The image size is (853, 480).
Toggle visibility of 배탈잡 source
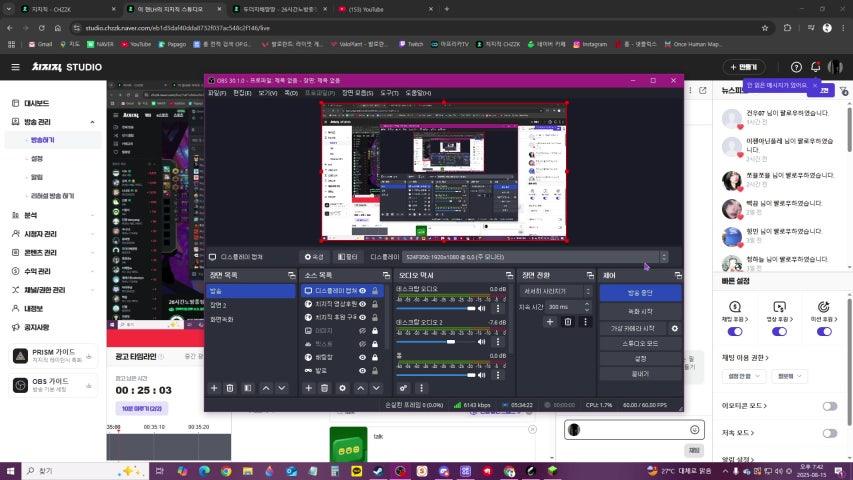click(362, 357)
